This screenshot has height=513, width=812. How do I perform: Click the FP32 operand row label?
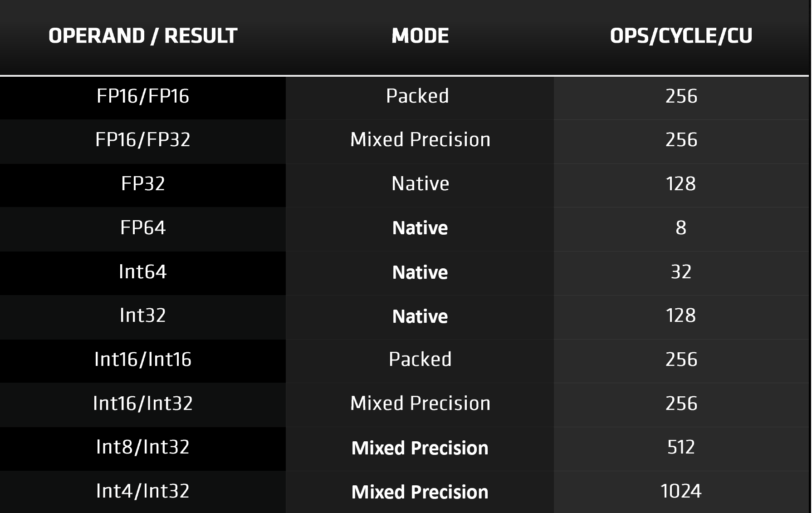pyautogui.click(x=143, y=184)
